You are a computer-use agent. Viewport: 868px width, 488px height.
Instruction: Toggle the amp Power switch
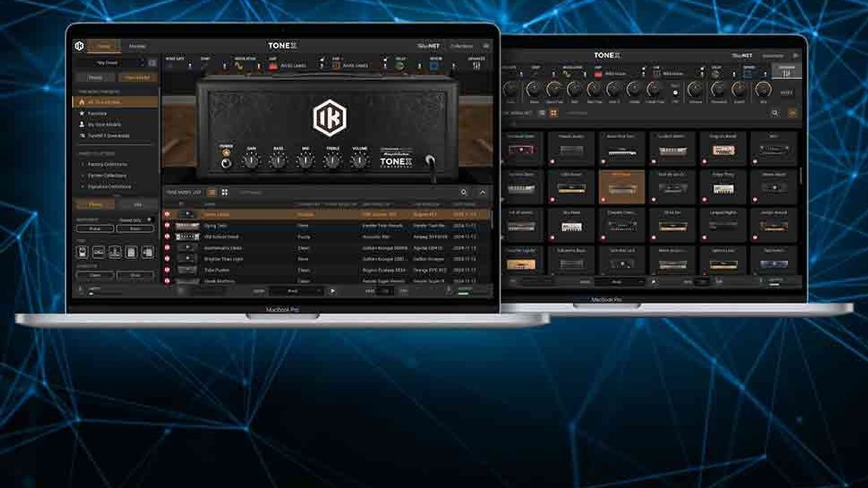225,163
